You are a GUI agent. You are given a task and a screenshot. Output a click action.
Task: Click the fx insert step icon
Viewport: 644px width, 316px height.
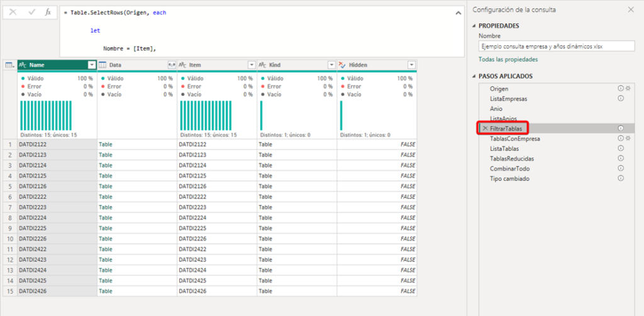click(x=48, y=12)
